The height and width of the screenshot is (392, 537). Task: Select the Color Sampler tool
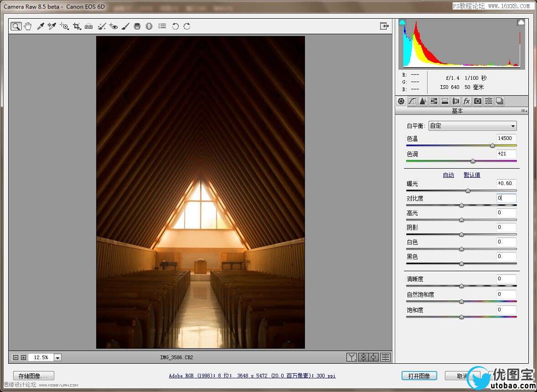pos(52,26)
